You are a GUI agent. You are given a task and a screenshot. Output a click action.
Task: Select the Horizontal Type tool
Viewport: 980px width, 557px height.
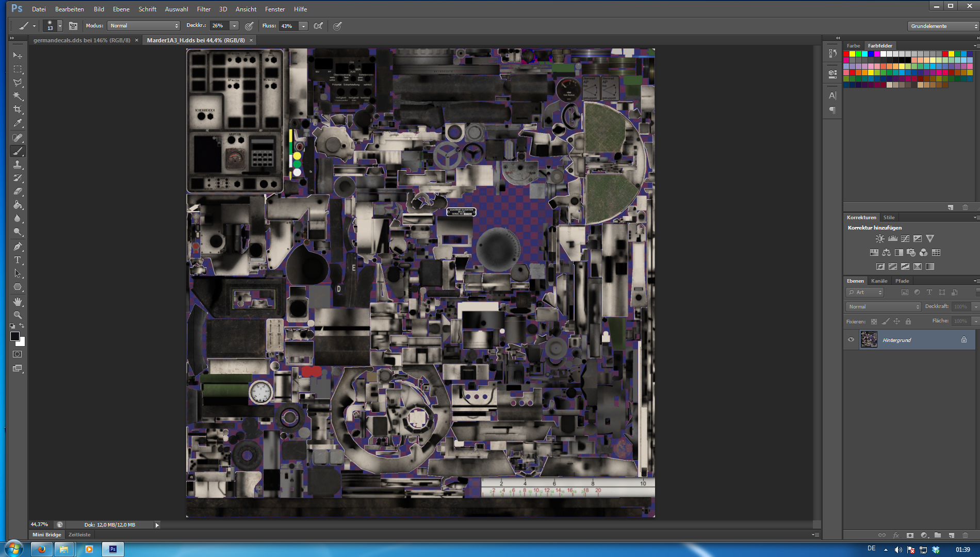[18, 260]
